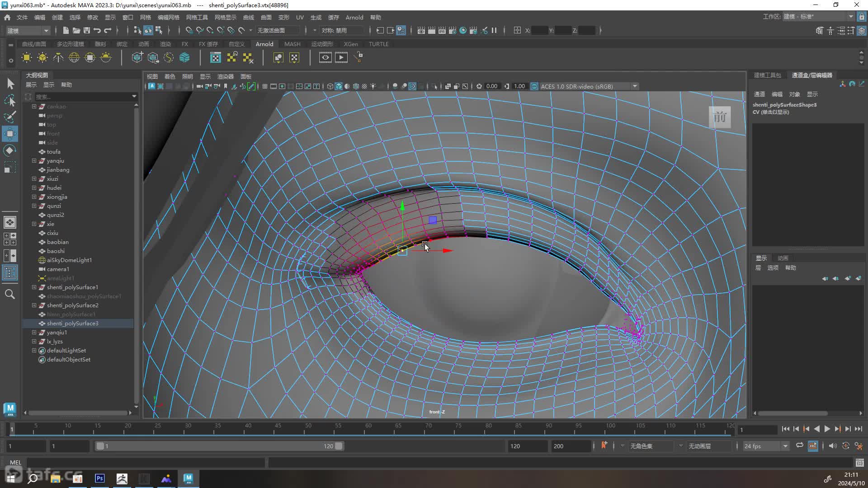The height and width of the screenshot is (488, 868).
Task: Choose the Rotate tool in toolbox
Action: pyautogui.click(x=10, y=150)
